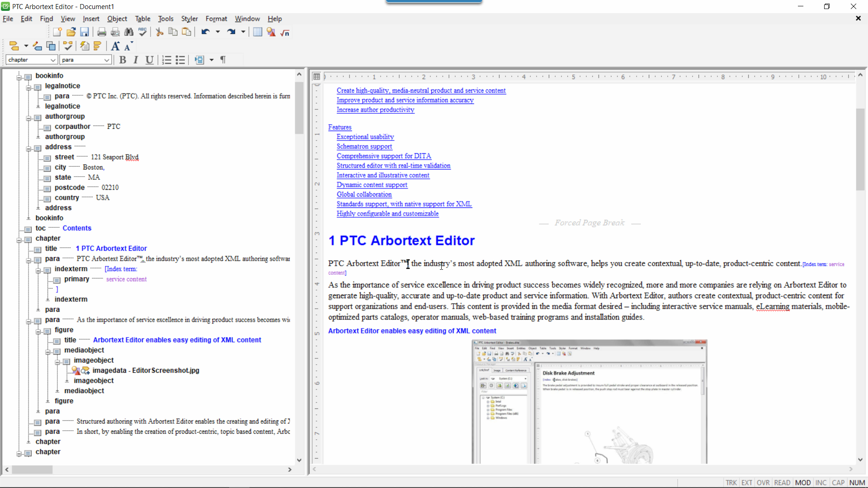This screenshot has width=868, height=488.
Task: Open Print Preview from the toolbar
Action: pos(115,32)
